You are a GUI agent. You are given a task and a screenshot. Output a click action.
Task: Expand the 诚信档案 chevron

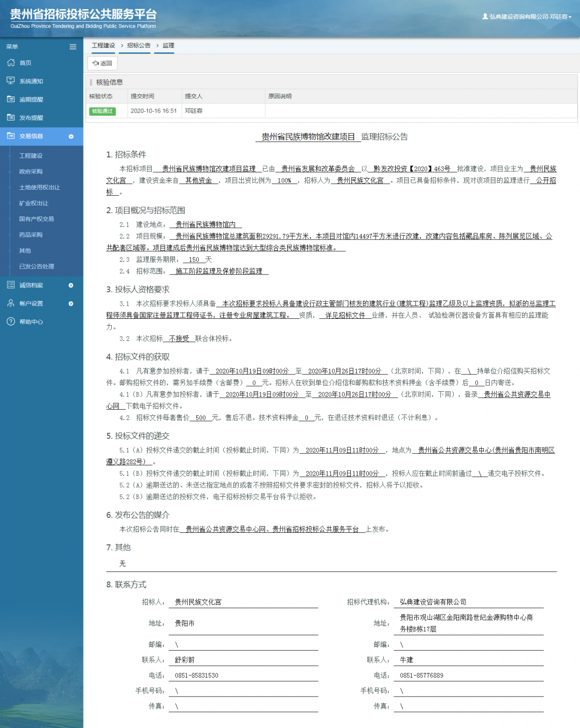tap(71, 285)
